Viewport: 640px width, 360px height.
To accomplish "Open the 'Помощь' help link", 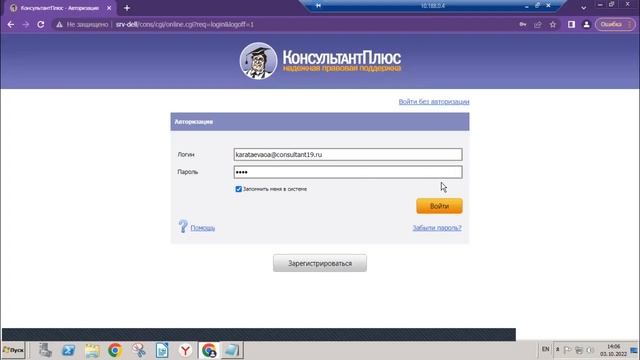I will coord(202,228).
